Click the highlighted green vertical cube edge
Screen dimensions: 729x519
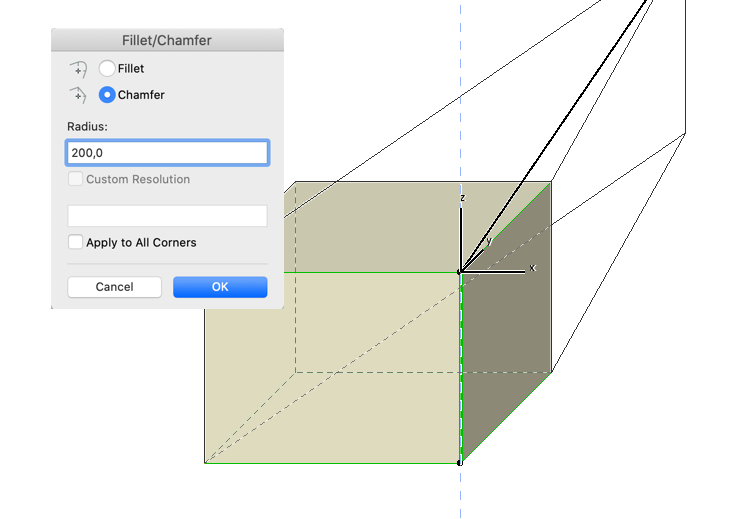(461, 367)
